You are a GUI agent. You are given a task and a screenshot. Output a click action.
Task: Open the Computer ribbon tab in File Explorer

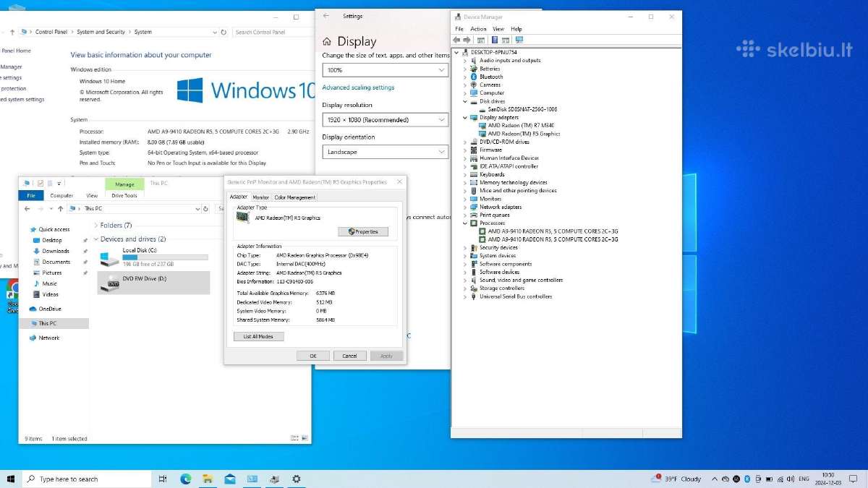61,195
